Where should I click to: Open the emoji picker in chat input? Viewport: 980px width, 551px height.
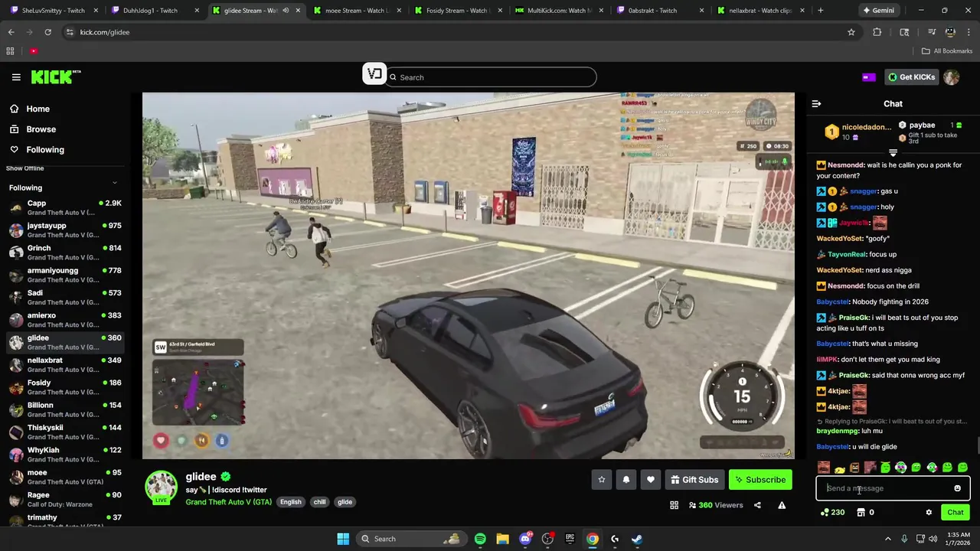click(957, 488)
